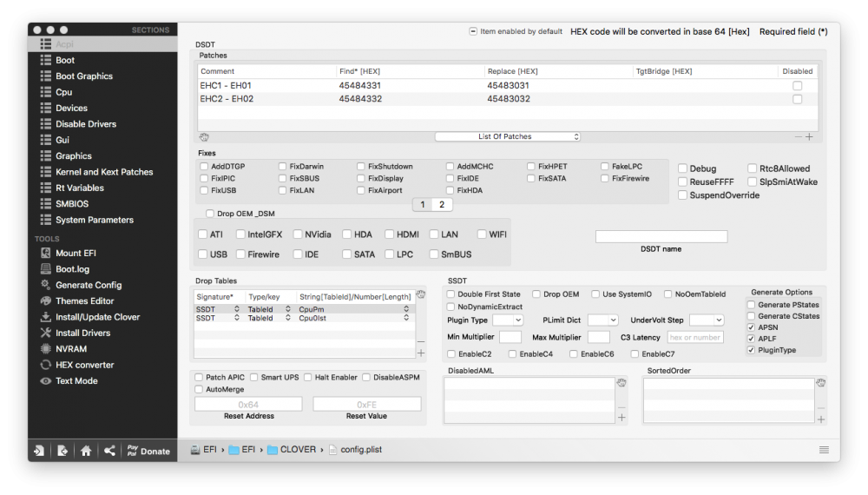Click hand icon beside Drop Tables header
Screen dimensions: 868x495
421,294
